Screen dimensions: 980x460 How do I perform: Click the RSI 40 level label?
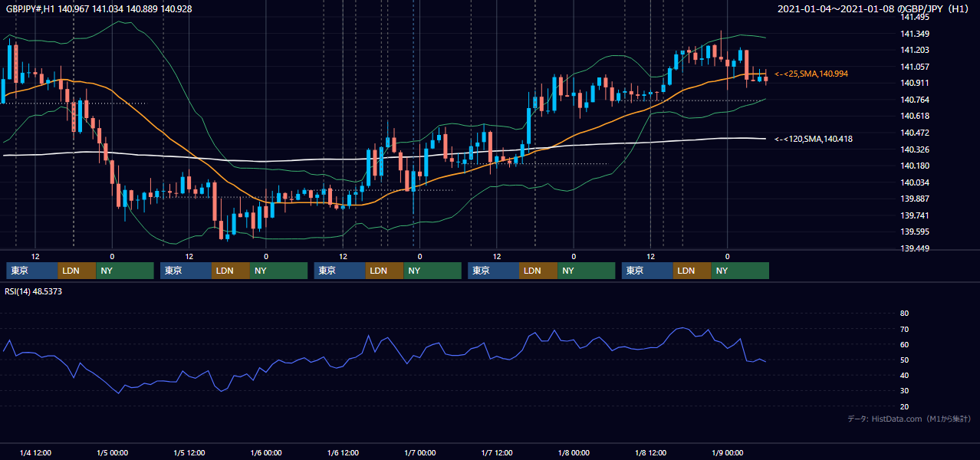(x=904, y=375)
